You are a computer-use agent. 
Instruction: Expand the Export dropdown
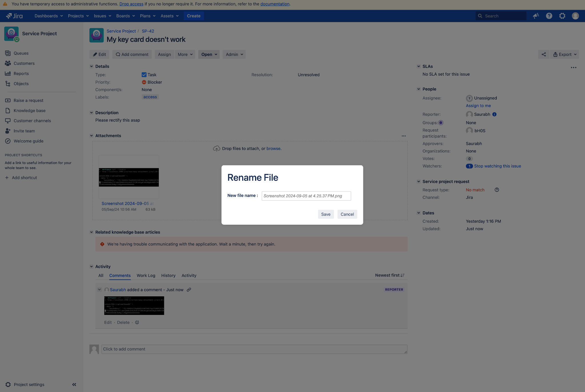tap(565, 55)
